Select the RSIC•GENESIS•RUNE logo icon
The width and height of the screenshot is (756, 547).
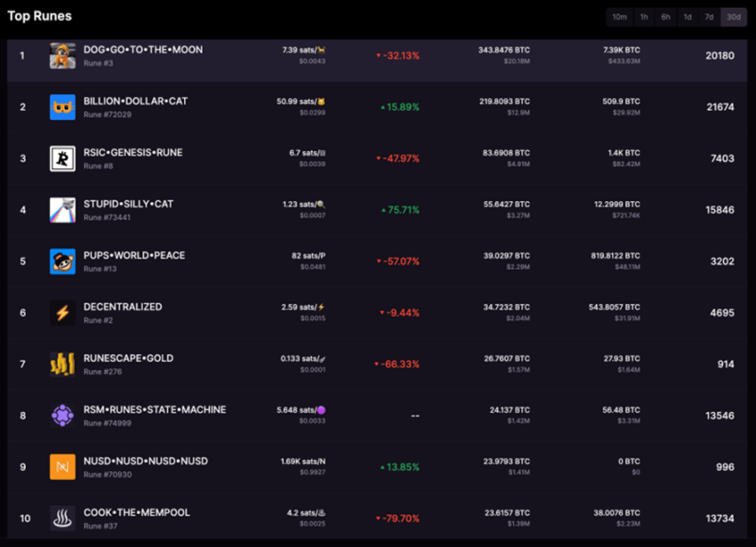(x=62, y=158)
